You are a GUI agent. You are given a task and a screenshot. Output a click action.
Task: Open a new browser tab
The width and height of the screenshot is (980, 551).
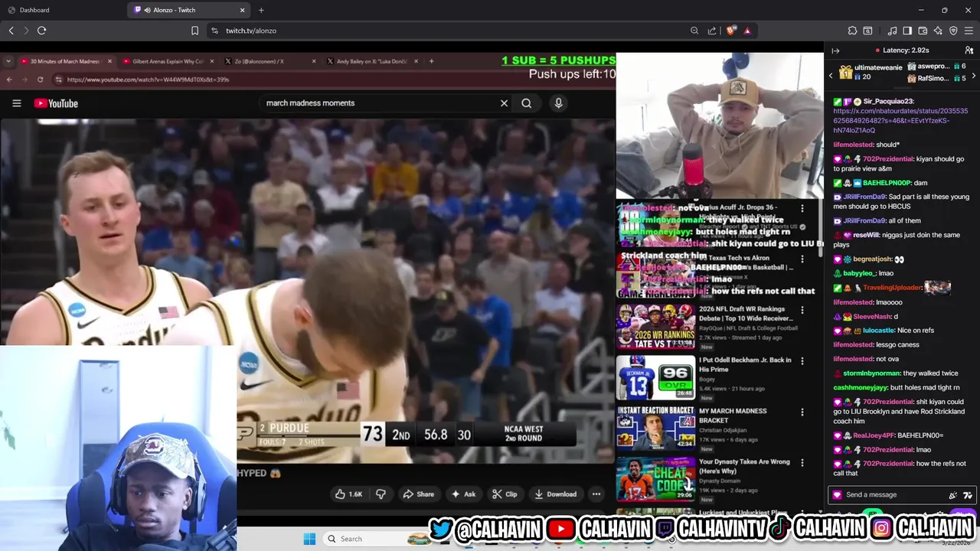261,10
